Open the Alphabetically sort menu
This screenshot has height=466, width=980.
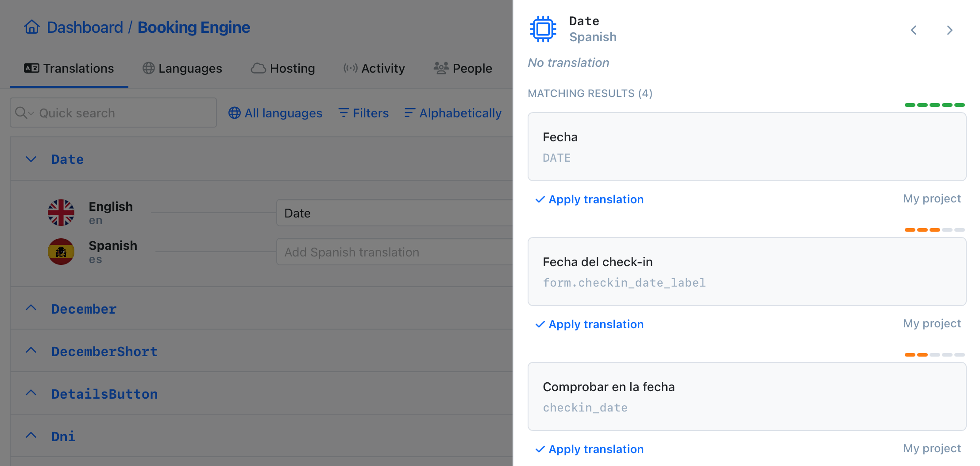coord(453,113)
